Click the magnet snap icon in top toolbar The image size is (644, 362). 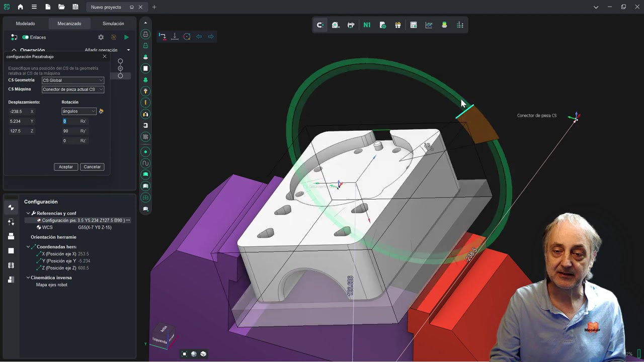pyautogui.click(x=320, y=25)
